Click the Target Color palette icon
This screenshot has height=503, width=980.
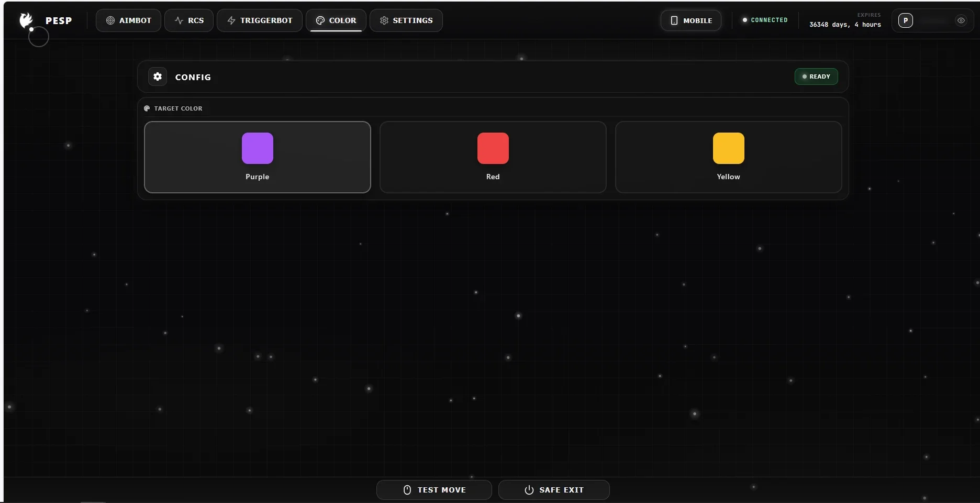147,108
